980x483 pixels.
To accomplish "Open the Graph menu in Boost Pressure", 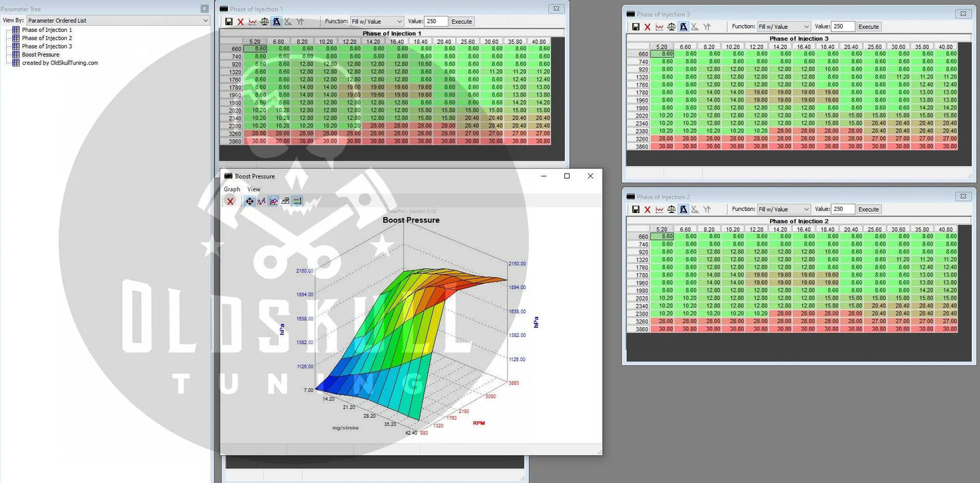I will coord(232,189).
